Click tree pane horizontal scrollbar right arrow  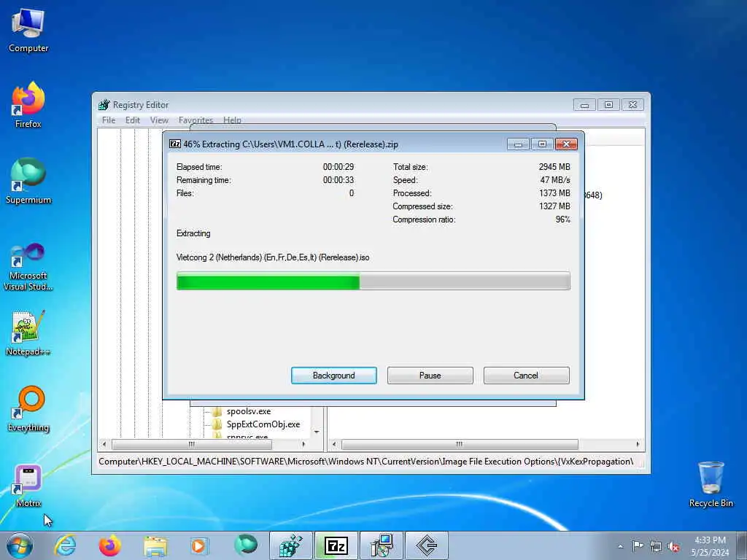(x=303, y=444)
